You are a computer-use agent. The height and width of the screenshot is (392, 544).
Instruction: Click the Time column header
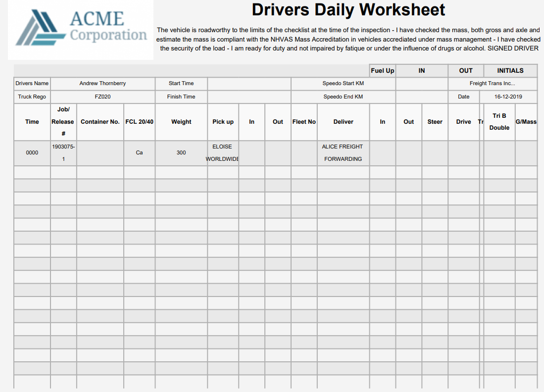coord(32,122)
